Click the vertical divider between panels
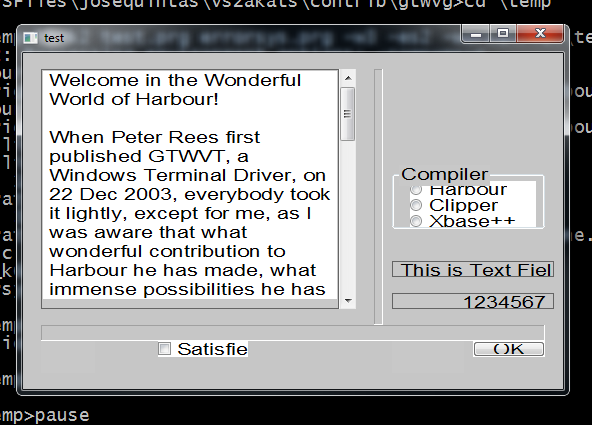The width and height of the screenshot is (592, 425). [378, 196]
